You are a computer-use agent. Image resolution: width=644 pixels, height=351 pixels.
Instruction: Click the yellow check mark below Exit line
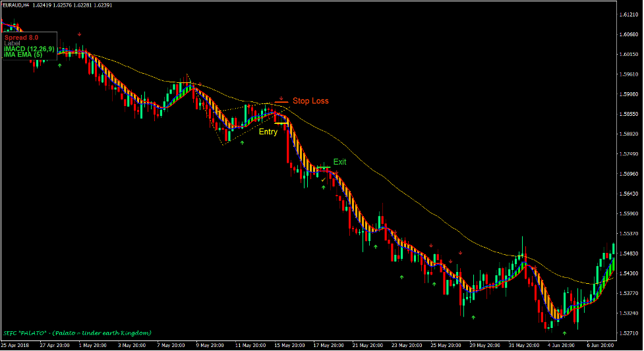323,180
